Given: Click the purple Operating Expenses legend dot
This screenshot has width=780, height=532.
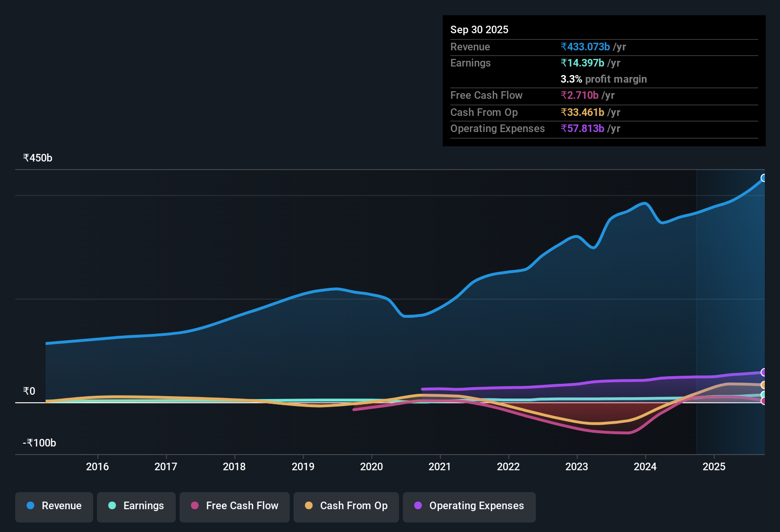Looking at the screenshot, I should (418, 506).
